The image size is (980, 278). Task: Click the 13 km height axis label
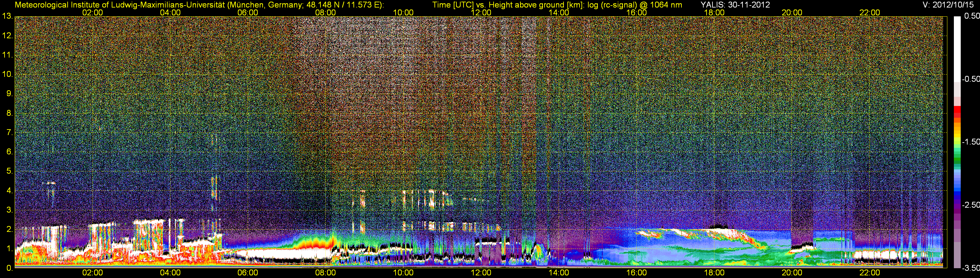coord(7,16)
